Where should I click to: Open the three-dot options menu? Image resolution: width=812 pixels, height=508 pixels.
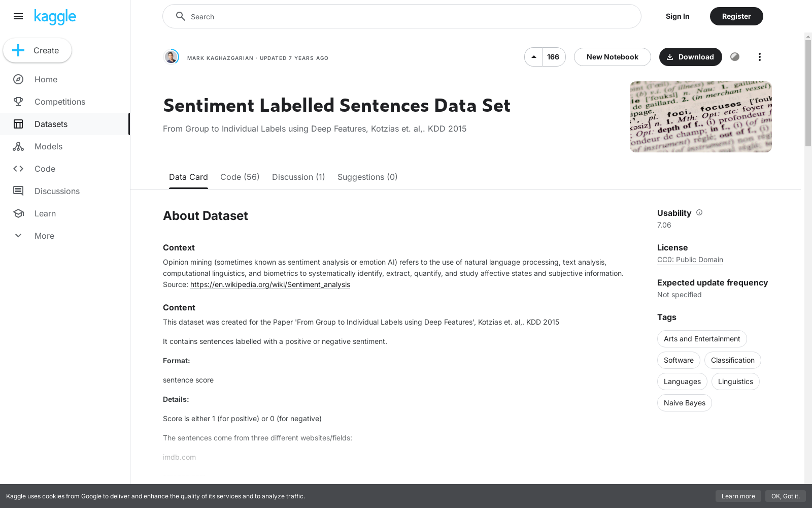(759, 57)
